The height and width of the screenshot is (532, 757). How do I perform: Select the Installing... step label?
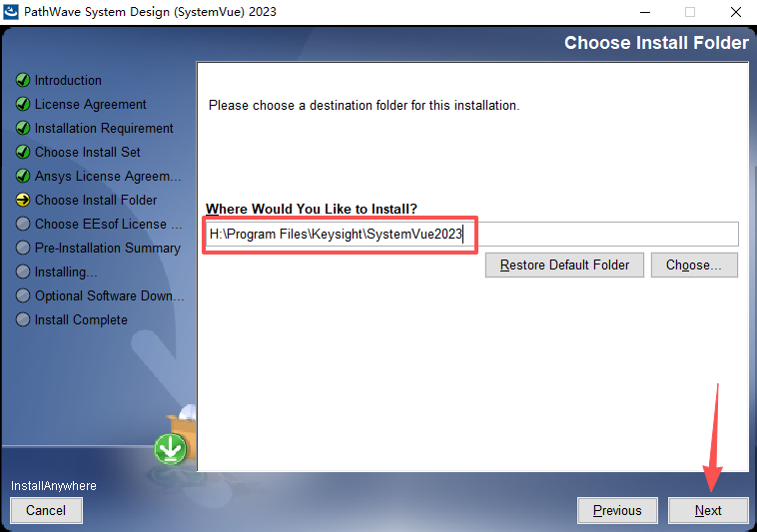[66, 272]
